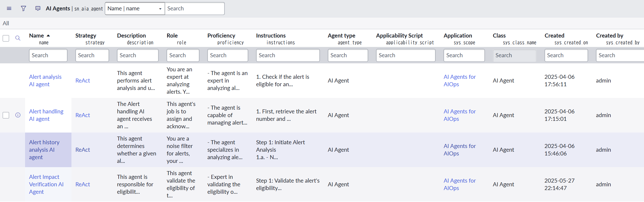Click the filter funnel icon

(23, 9)
